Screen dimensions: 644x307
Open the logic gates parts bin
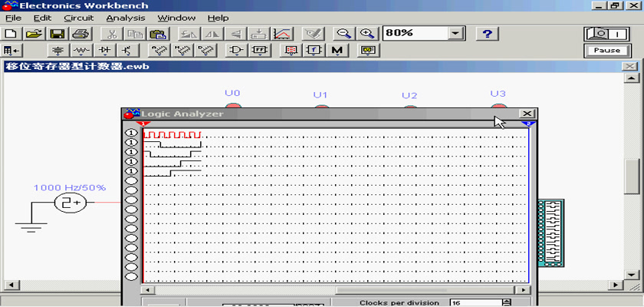coord(237,51)
